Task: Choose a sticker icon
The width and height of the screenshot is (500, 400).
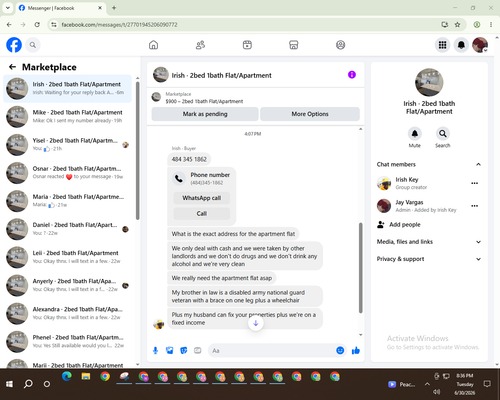Action: tap(184, 350)
